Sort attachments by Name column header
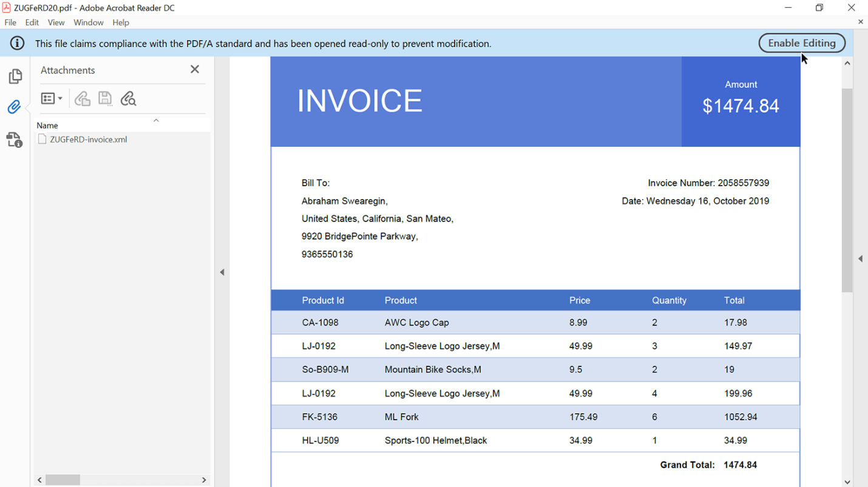Viewport: 868px width, 487px height. [47, 126]
